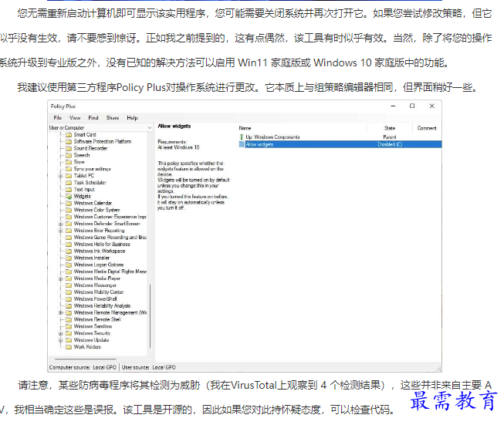Click the Windows Error Reporting folder icon
504x425 pixels.
point(69,231)
